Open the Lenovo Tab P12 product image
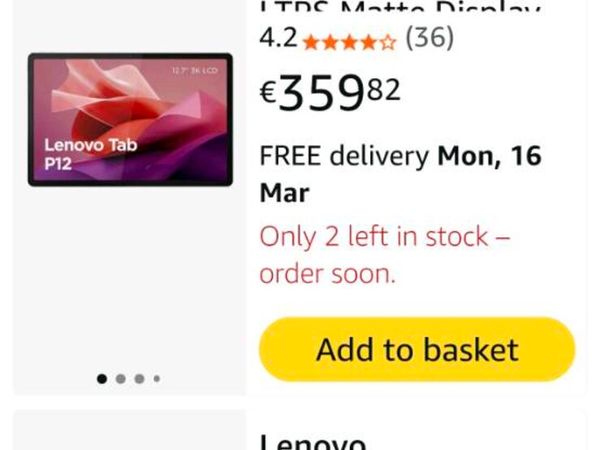 pyautogui.click(x=130, y=119)
